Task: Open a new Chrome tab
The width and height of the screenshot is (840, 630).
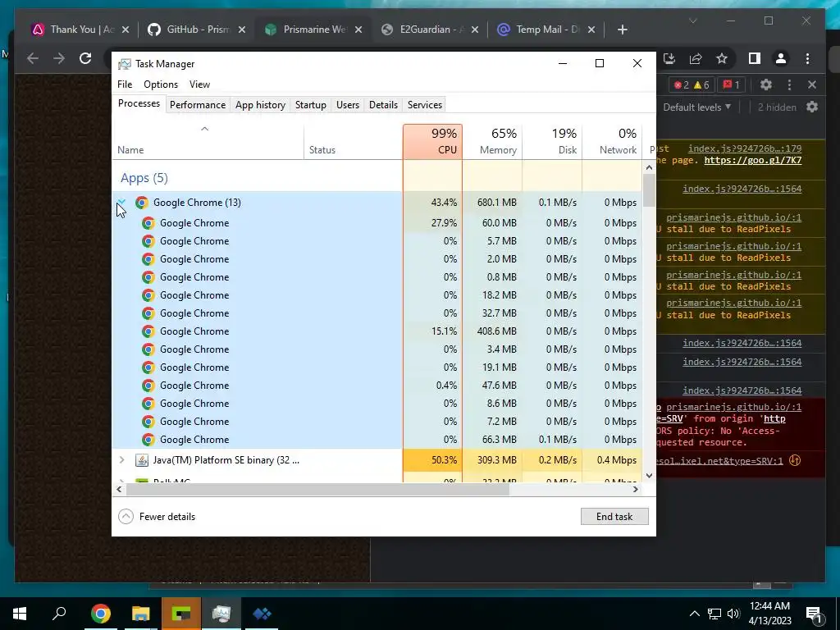Action: (622, 30)
